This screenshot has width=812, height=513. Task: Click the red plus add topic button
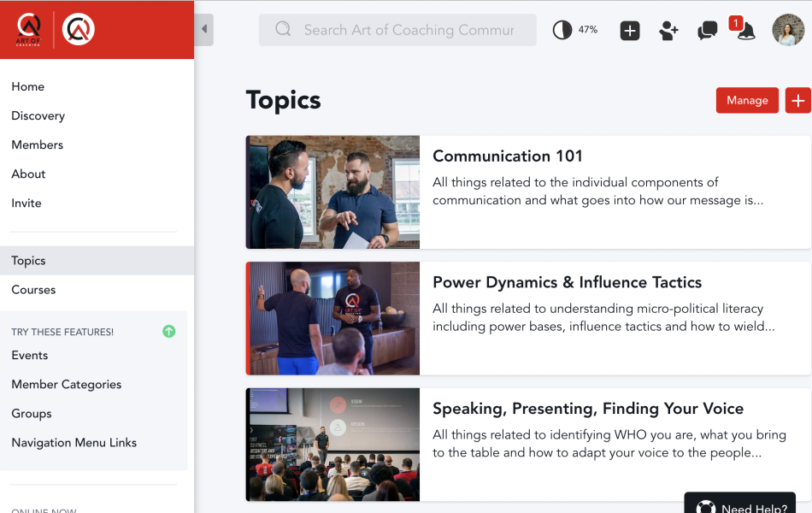click(x=797, y=100)
